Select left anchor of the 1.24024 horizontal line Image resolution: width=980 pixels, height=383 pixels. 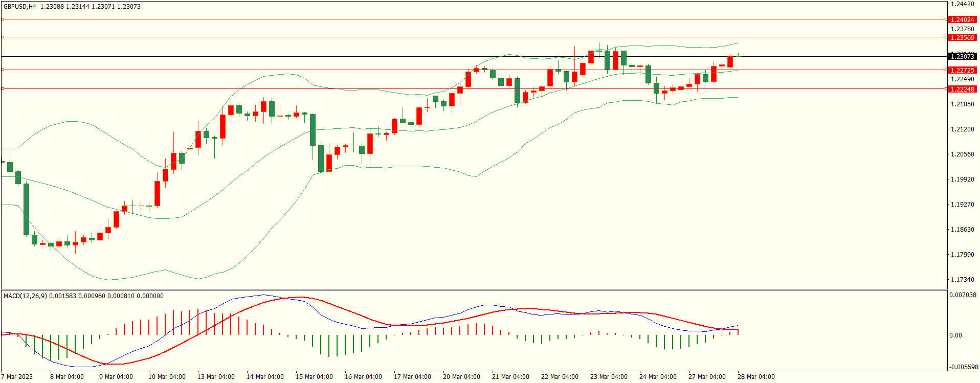(x=3, y=19)
